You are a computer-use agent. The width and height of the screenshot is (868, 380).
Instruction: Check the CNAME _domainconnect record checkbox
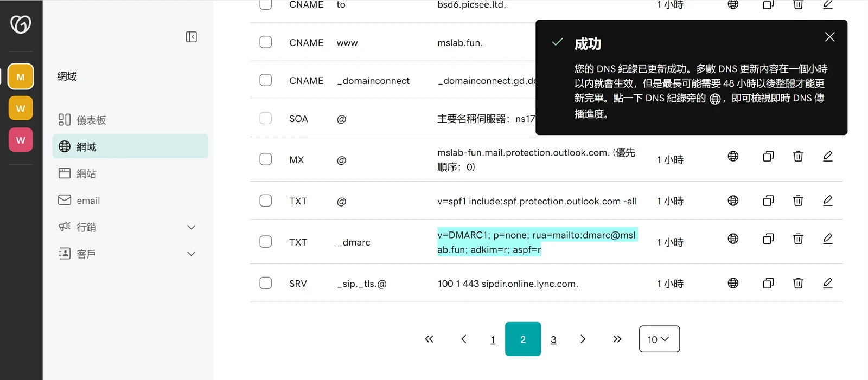[265, 80]
